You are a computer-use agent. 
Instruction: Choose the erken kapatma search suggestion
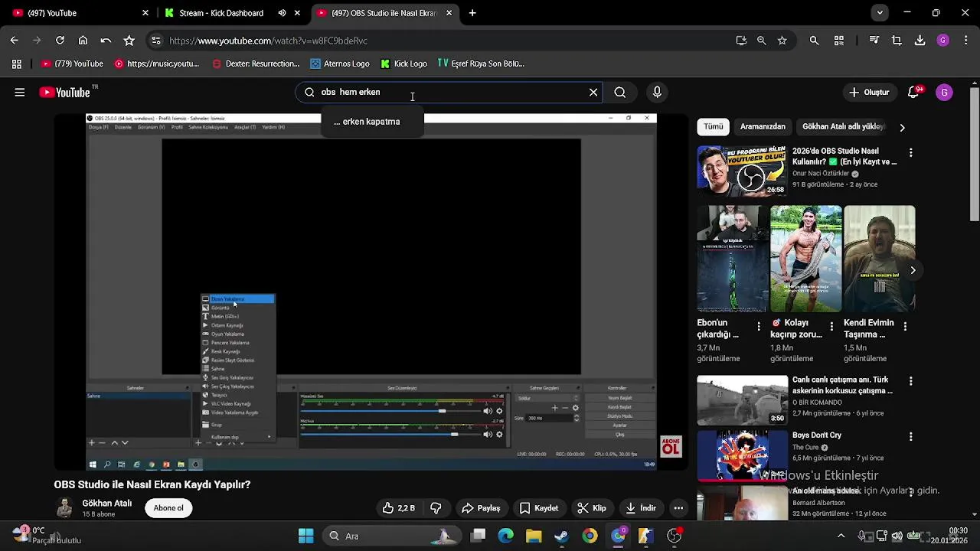click(373, 122)
